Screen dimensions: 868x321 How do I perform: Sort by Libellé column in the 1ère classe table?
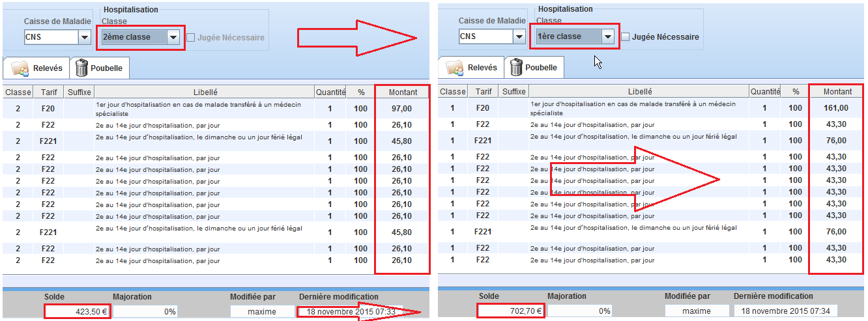(639, 92)
